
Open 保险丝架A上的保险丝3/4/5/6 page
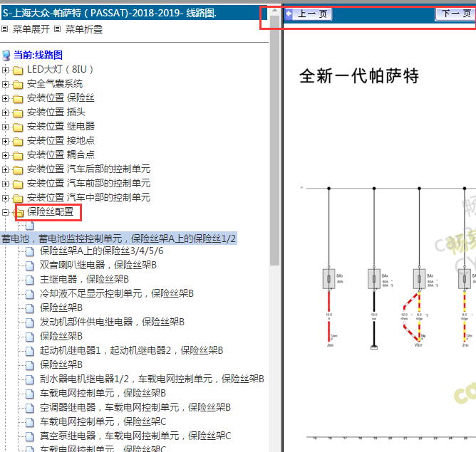click(x=102, y=251)
